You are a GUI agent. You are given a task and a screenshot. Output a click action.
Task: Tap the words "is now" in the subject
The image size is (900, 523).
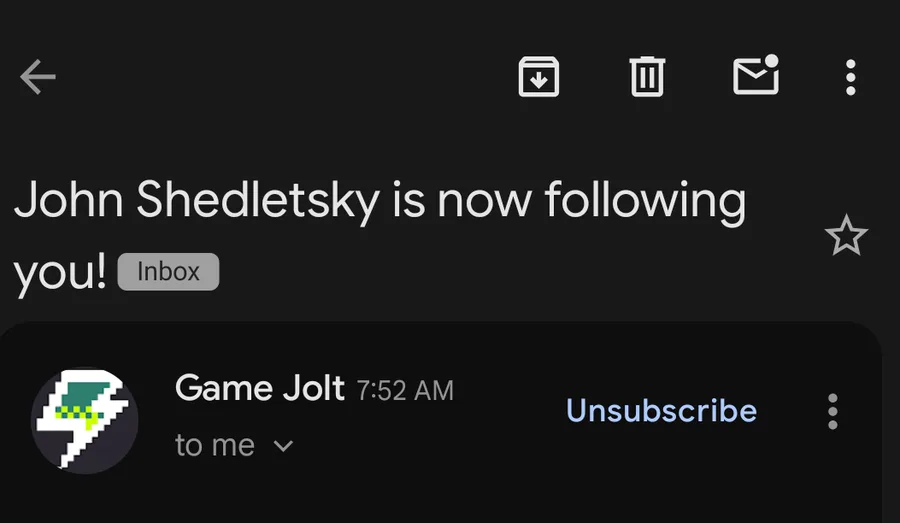[x=462, y=201]
